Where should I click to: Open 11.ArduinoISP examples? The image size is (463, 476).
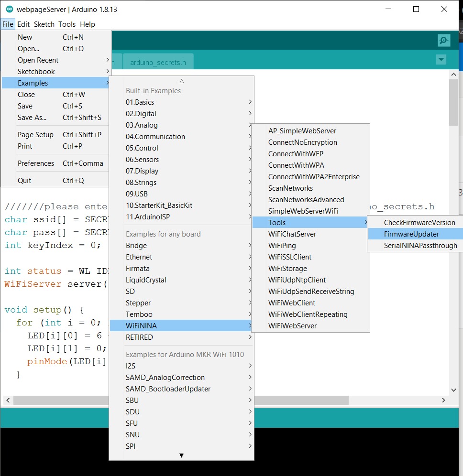point(181,217)
